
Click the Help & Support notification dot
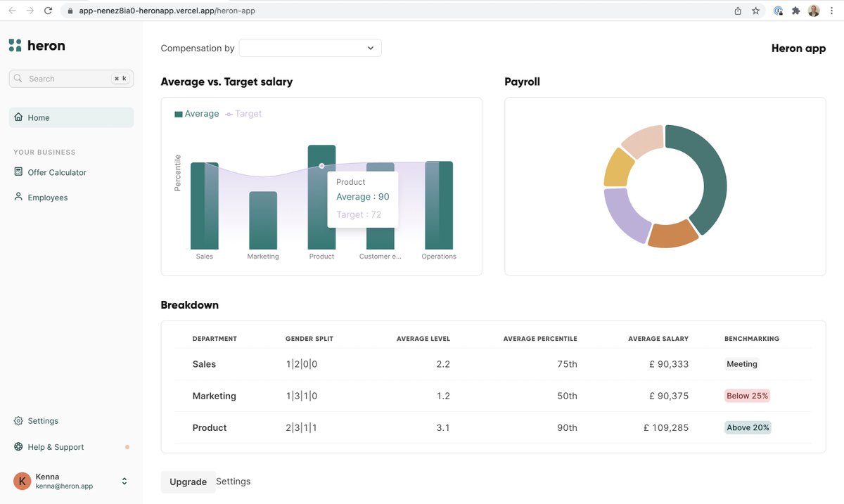pyautogui.click(x=127, y=447)
